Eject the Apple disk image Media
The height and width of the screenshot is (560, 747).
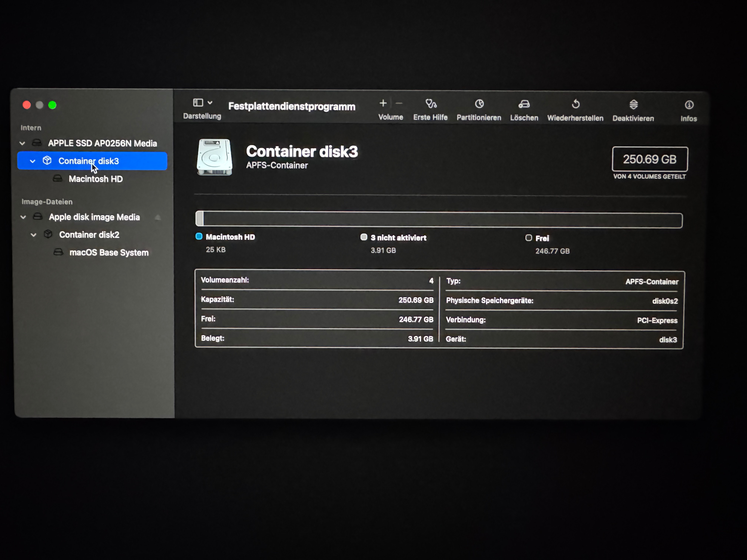158,217
